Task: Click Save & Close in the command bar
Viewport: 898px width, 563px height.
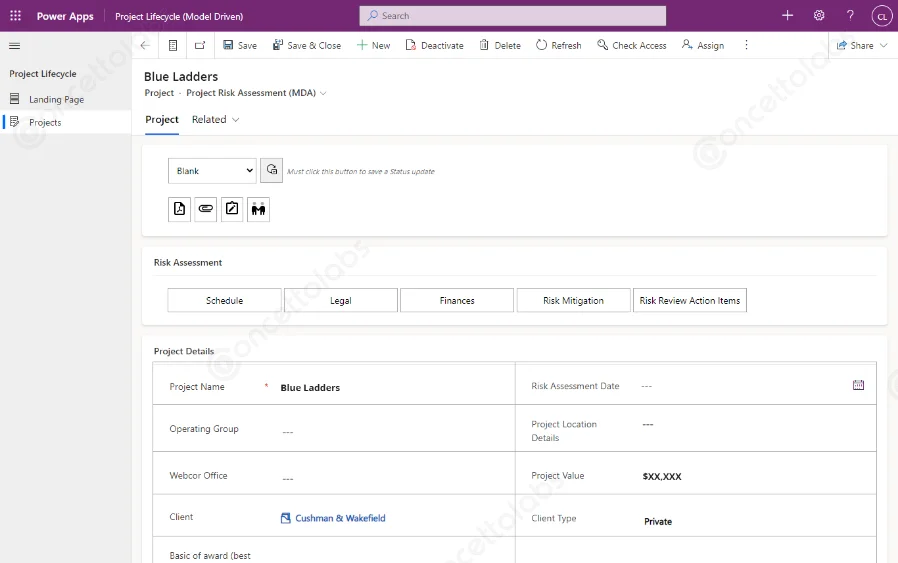Action: (x=307, y=46)
